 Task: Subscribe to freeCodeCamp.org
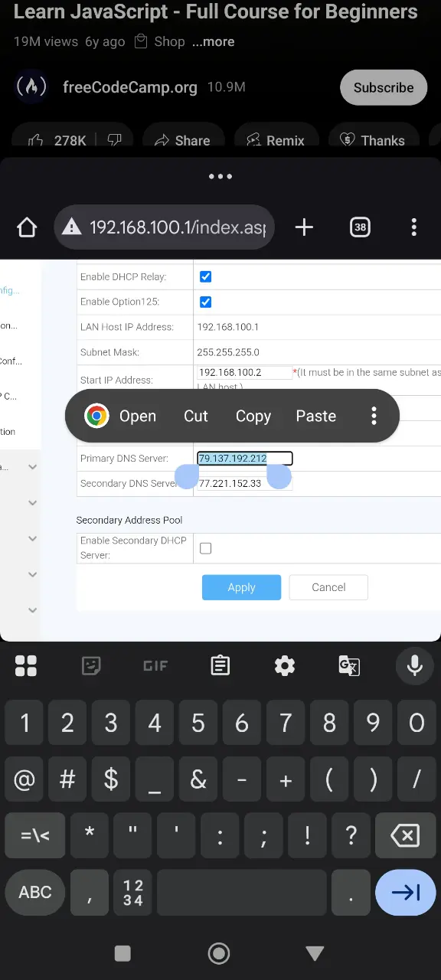(x=384, y=87)
